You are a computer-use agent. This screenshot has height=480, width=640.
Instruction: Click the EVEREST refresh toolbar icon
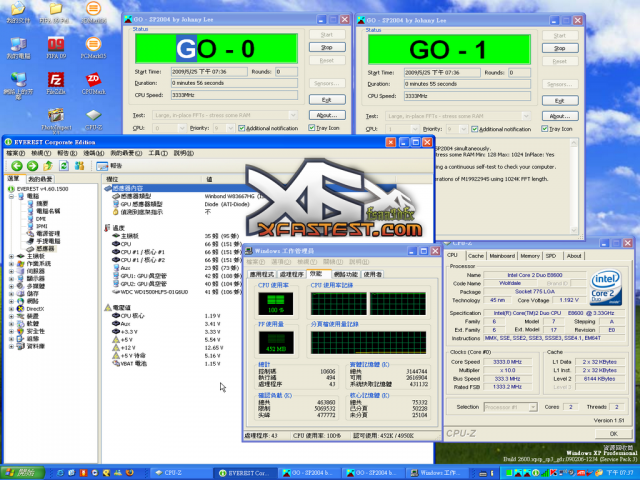64,166
